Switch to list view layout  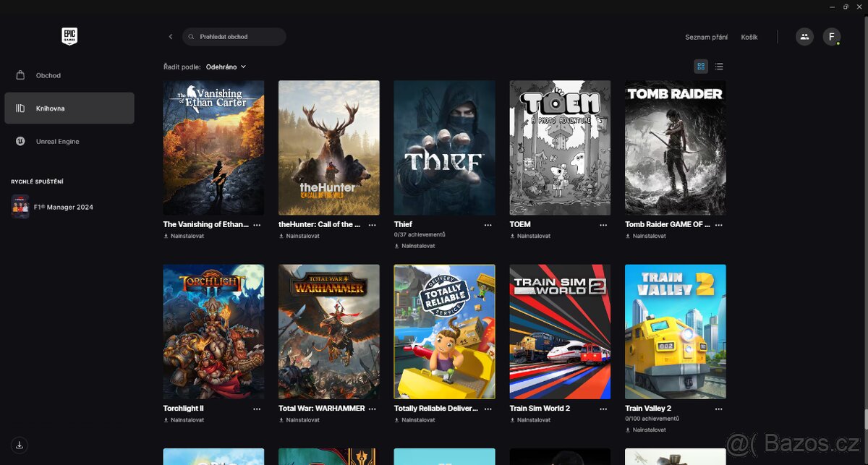[719, 66]
